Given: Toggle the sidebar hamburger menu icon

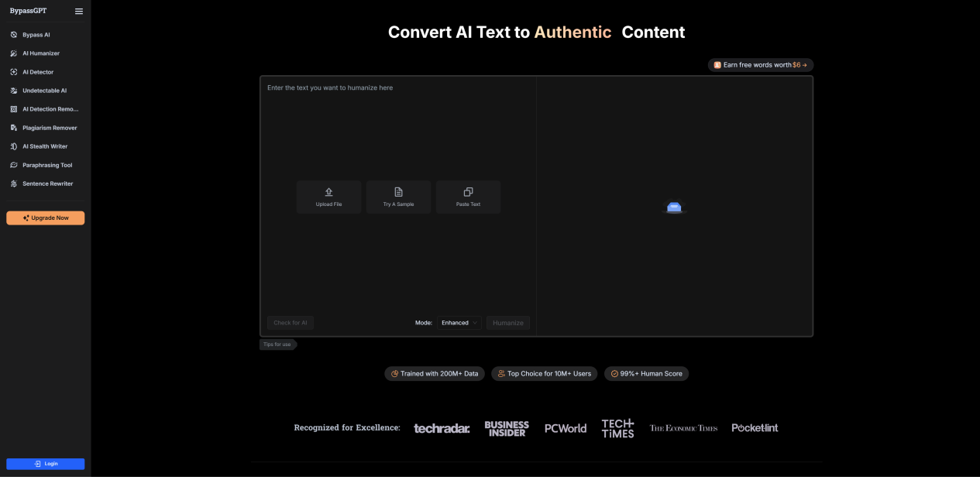Looking at the screenshot, I should tap(78, 11).
